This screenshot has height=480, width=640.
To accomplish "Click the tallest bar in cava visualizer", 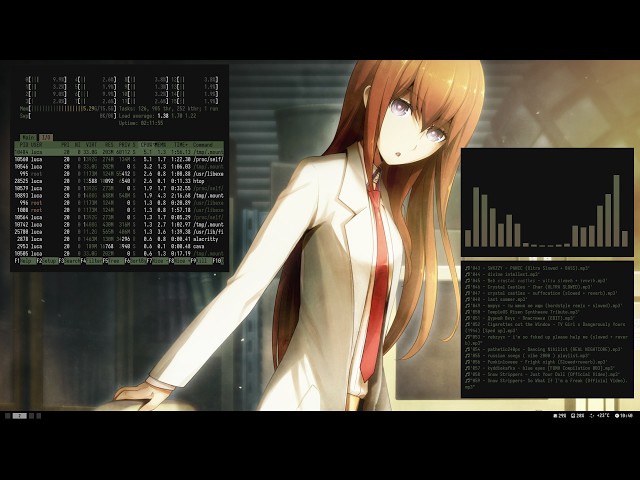I will pos(616,211).
